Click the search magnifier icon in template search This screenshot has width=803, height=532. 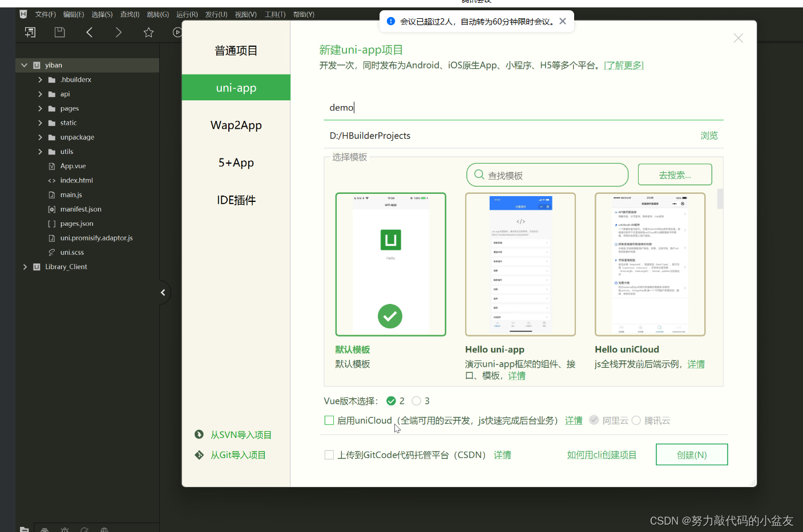[x=479, y=174]
